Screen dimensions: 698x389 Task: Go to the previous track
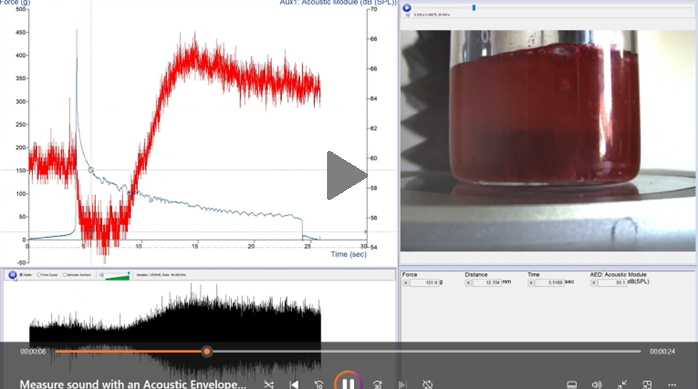tap(294, 384)
